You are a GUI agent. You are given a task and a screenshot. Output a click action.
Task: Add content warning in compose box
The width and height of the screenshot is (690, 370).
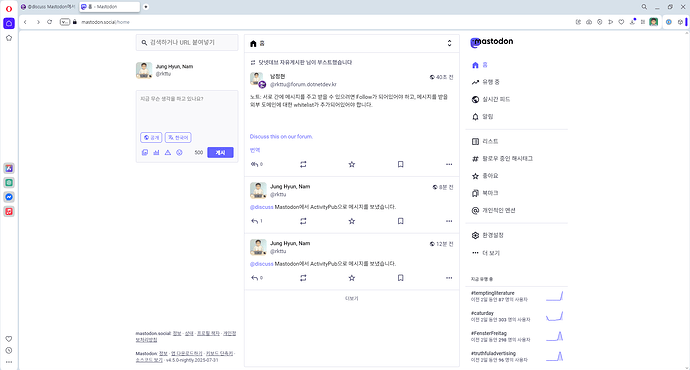(x=168, y=152)
